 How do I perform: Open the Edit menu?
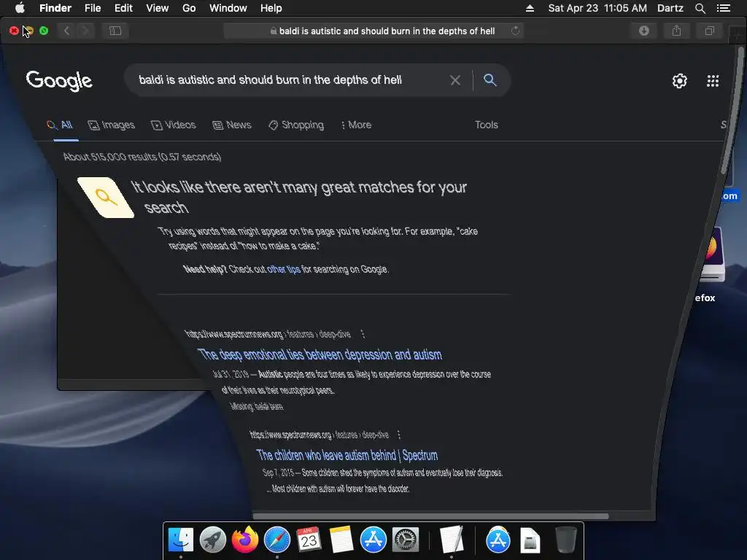click(123, 8)
